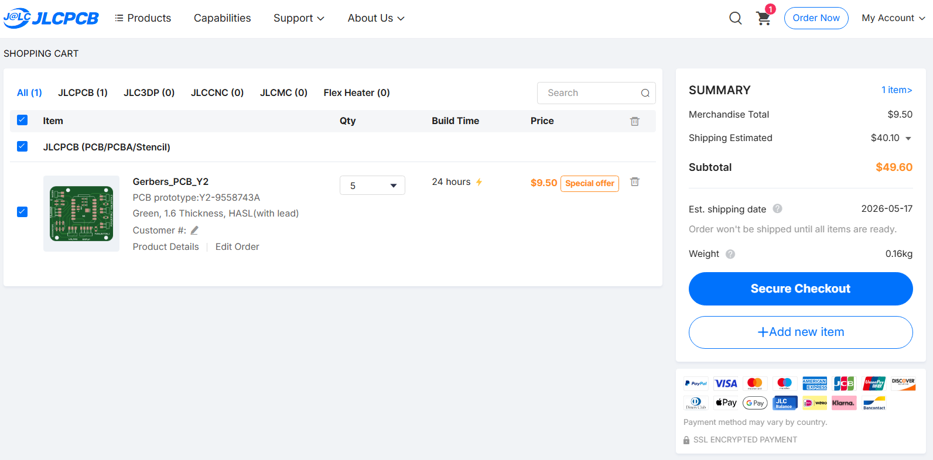Click the Secure Checkout button
The width and height of the screenshot is (933, 460).
[x=800, y=289]
